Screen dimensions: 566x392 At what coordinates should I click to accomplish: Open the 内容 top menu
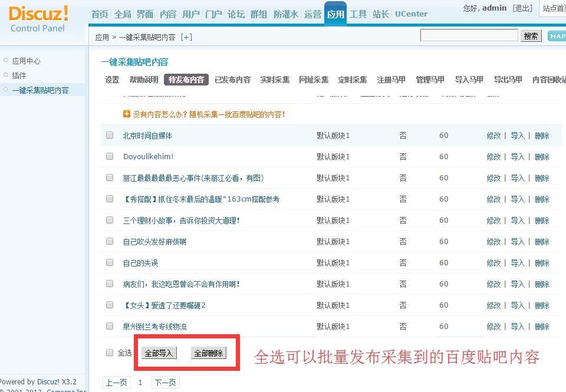(168, 14)
